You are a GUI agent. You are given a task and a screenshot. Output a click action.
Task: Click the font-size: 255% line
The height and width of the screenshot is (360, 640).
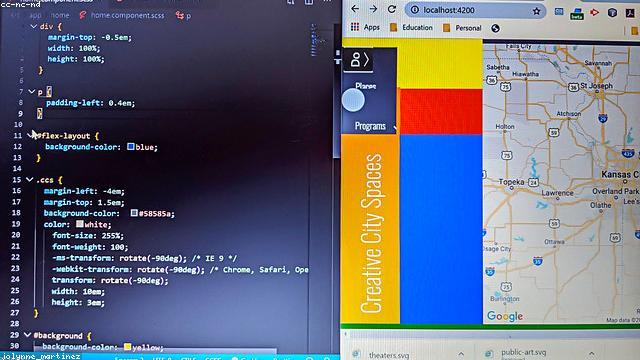[x=88, y=236]
